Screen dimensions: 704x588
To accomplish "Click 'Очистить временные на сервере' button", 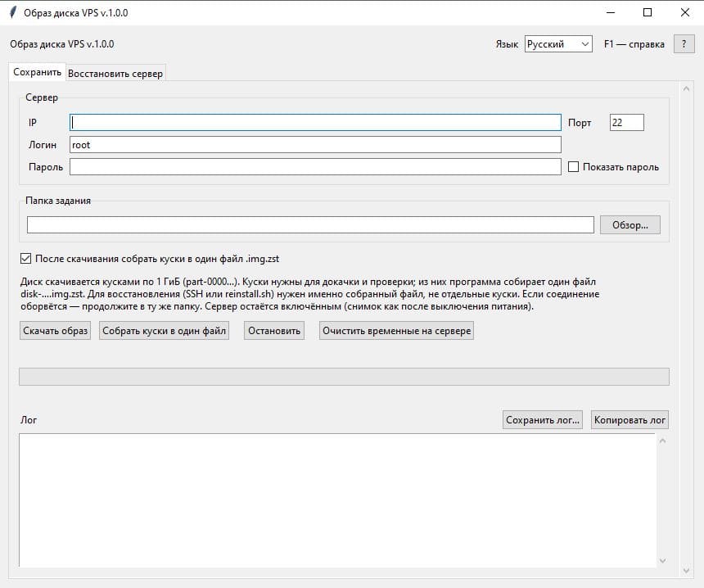I will point(396,331).
